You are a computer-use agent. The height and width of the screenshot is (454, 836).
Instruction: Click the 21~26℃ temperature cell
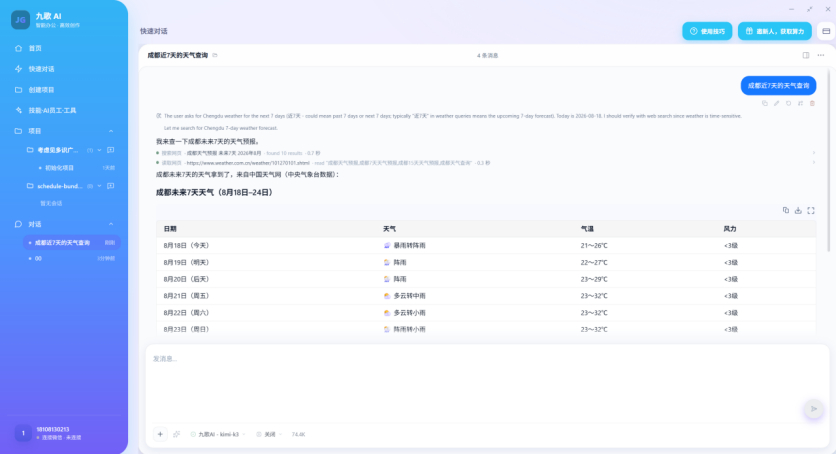pyautogui.click(x=594, y=246)
